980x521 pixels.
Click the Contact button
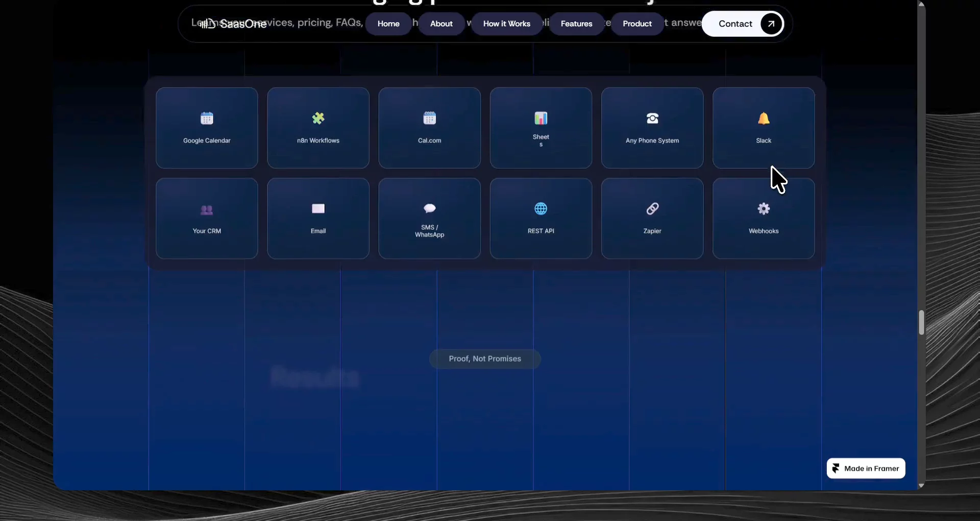(743, 23)
